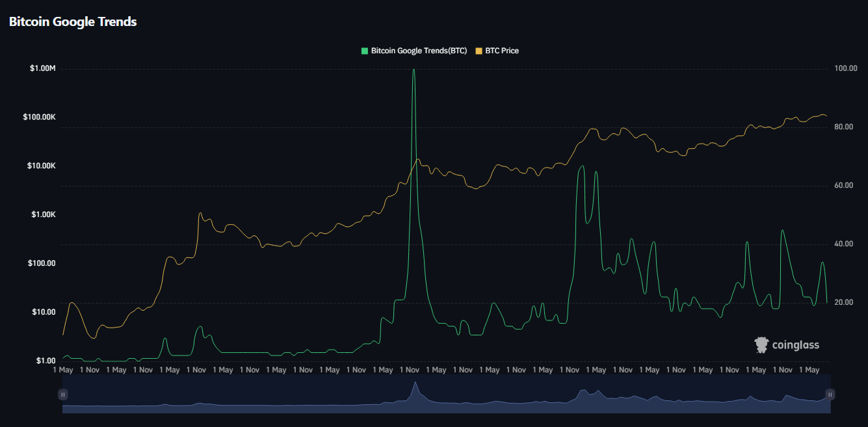Toggle the Bitcoin Google Trends(BTC) legend label

click(x=418, y=51)
